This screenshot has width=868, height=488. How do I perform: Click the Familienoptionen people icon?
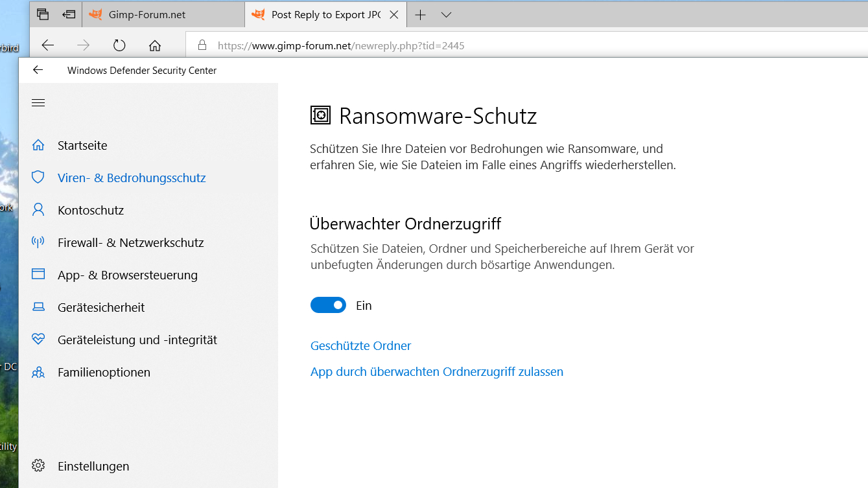point(38,372)
